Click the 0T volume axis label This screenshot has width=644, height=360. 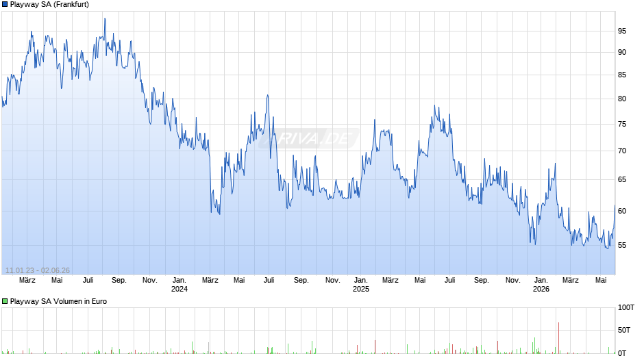pos(622,353)
